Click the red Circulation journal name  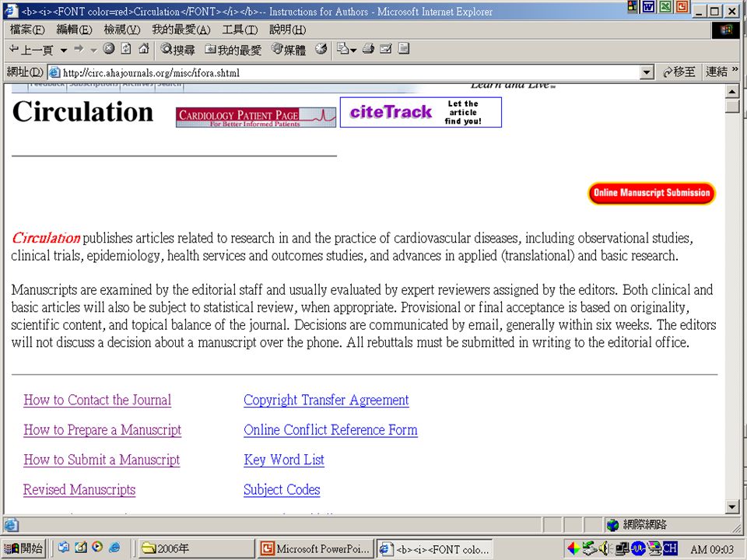pos(46,238)
